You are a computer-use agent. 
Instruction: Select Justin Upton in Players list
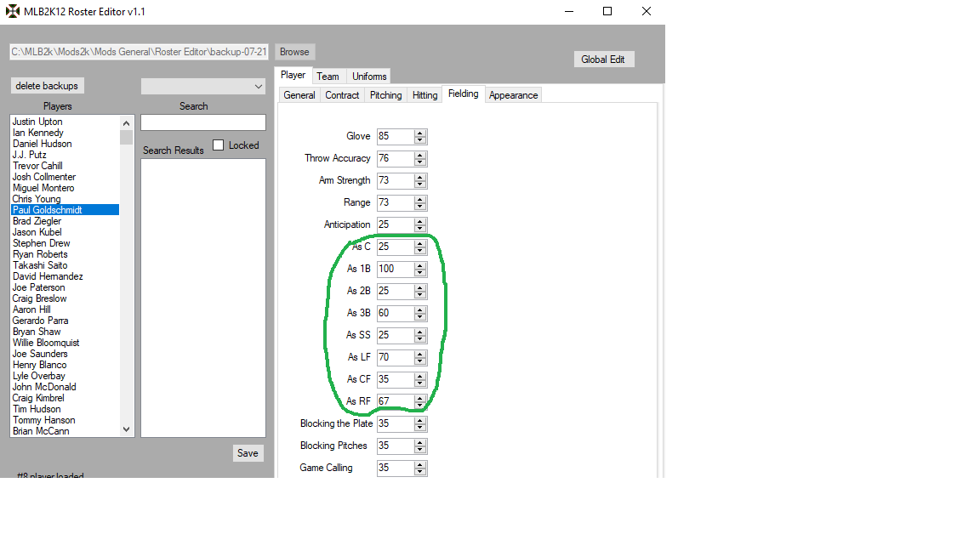65,122
